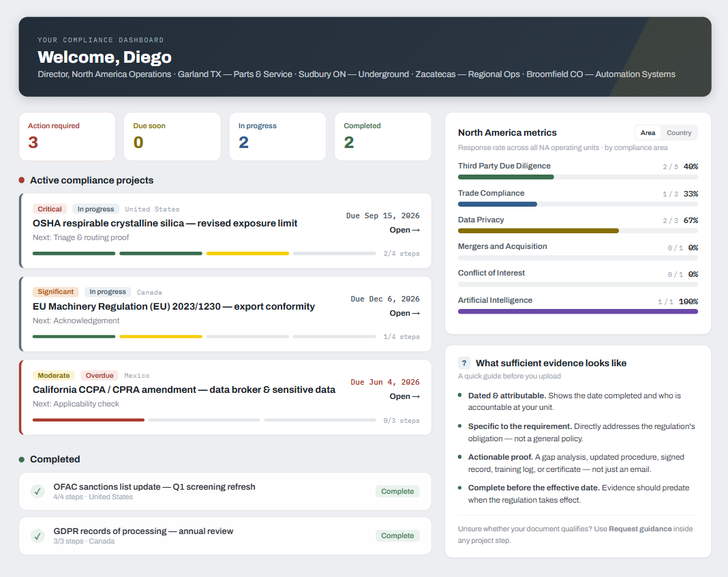The height and width of the screenshot is (577, 728).
Task: Click Data Privacy metric bar
Action: point(577,231)
